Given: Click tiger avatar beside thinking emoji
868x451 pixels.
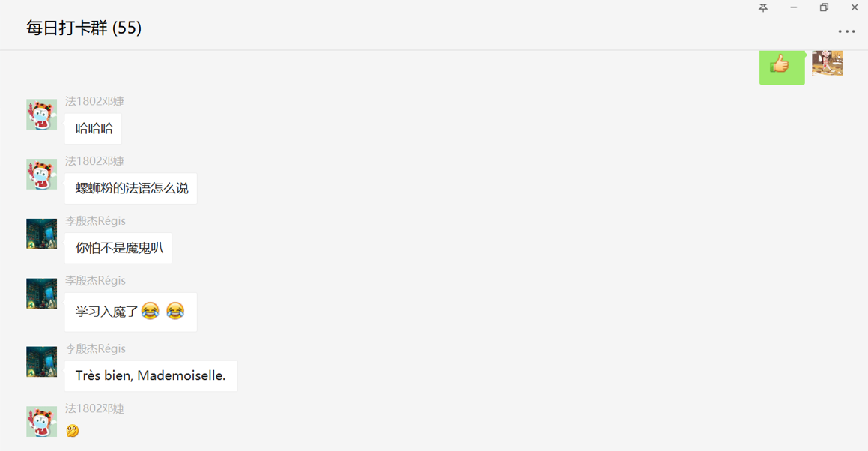Looking at the screenshot, I should [41, 422].
